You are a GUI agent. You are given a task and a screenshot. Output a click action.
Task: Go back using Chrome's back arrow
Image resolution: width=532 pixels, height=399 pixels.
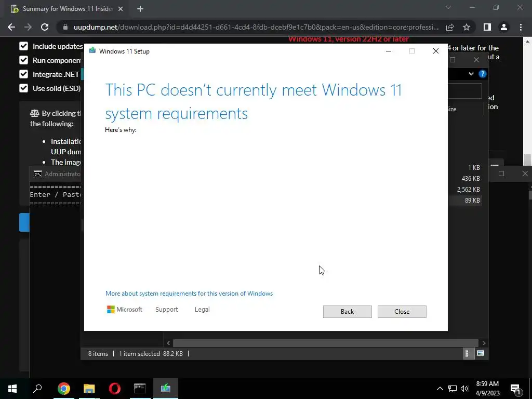[11, 27]
